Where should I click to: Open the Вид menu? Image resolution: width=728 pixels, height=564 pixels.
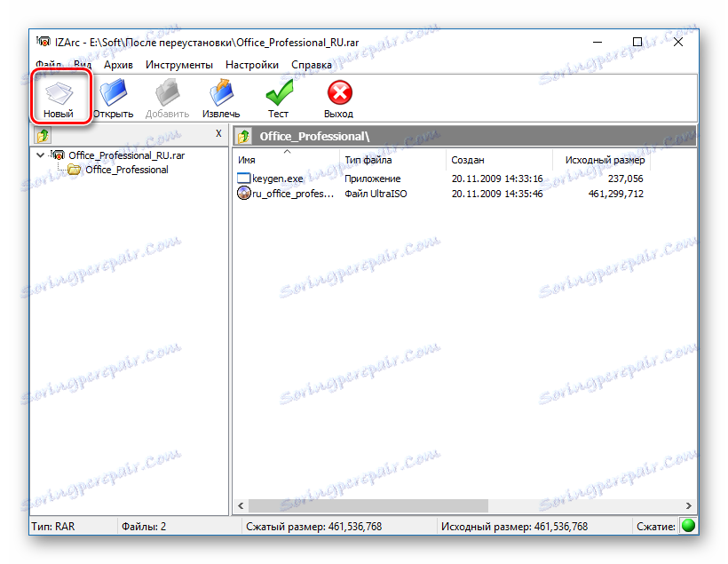click(83, 65)
